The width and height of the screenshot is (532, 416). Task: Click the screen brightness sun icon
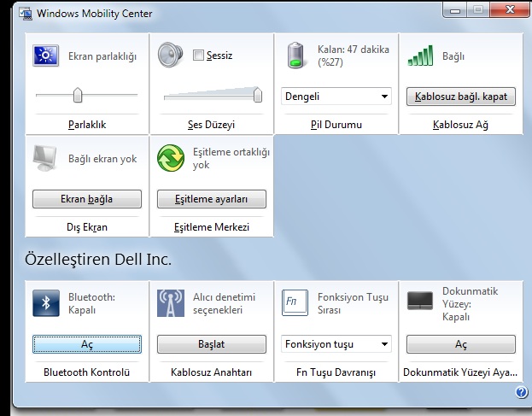pyautogui.click(x=46, y=56)
